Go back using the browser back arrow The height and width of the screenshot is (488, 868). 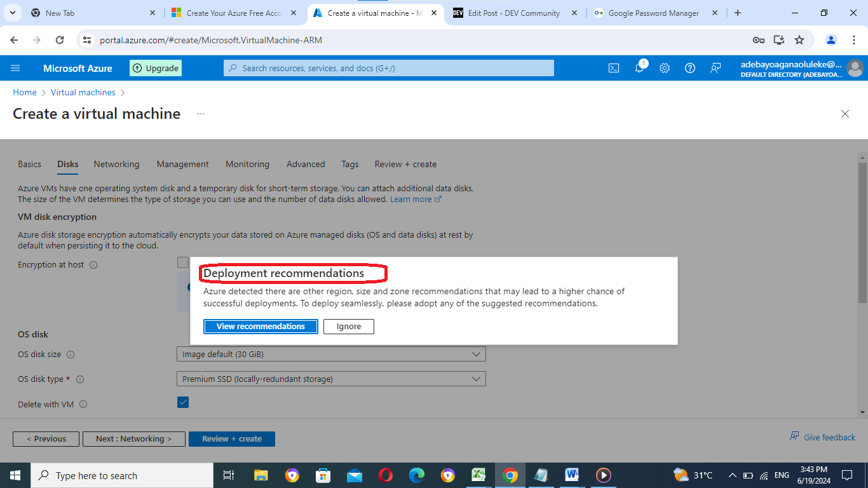[14, 40]
